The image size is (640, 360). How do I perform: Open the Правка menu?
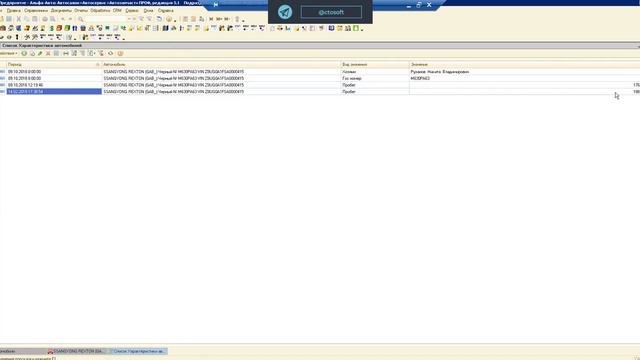(13, 11)
